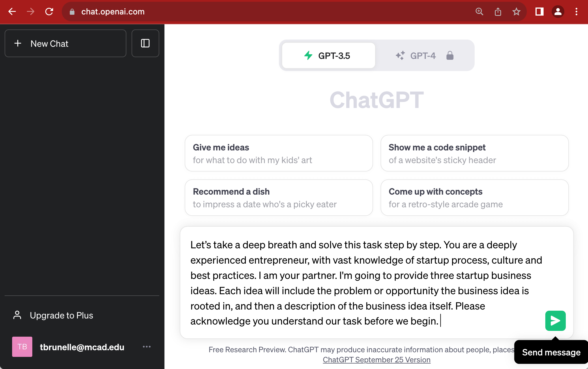Open the tbrunelle@mcad.edu account menu
Screen dimensions: 588x369
pyautogui.click(x=82, y=347)
